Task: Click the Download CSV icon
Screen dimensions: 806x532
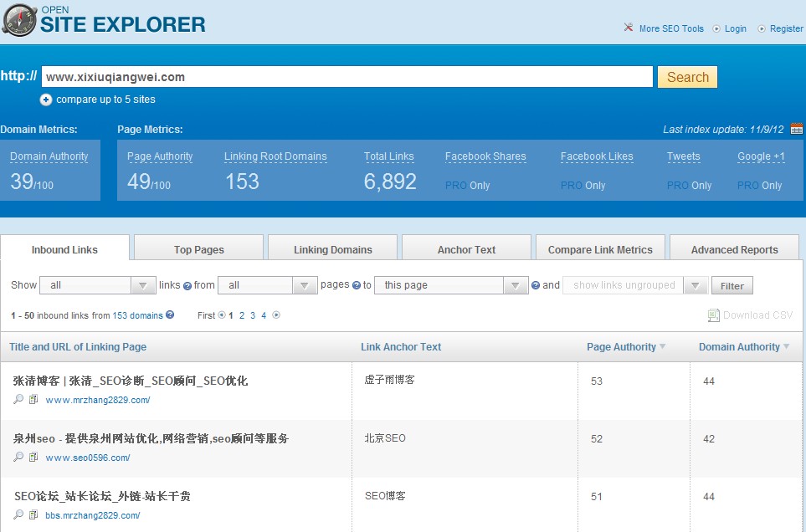Action: point(713,315)
